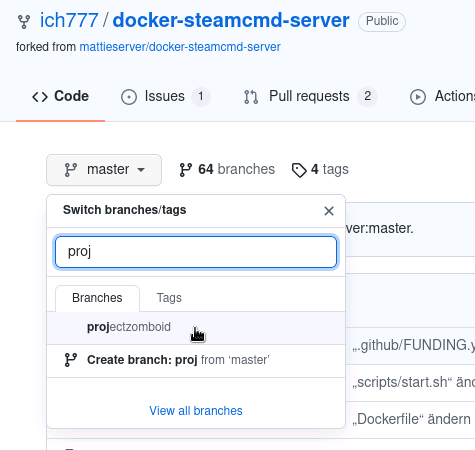
Task: Click the Actions play icon
Action: click(418, 97)
